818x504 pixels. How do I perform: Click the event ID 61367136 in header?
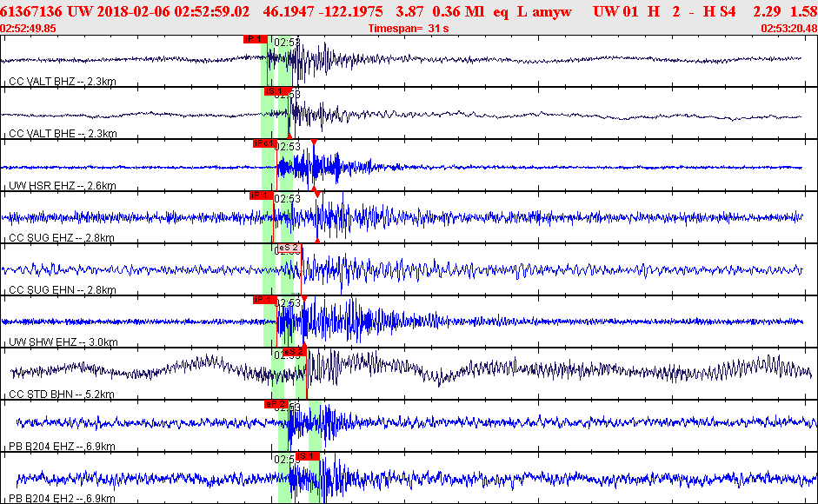click(x=30, y=11)
